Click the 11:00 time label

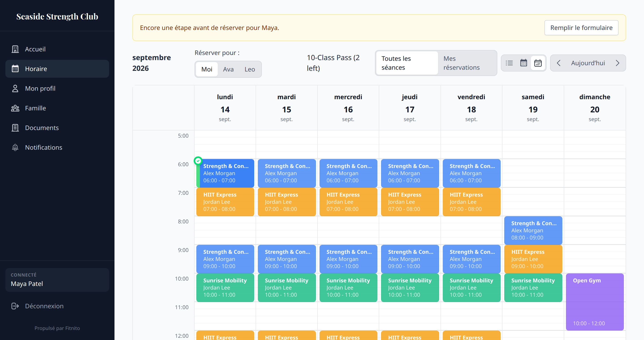click(x=182, y=307)
